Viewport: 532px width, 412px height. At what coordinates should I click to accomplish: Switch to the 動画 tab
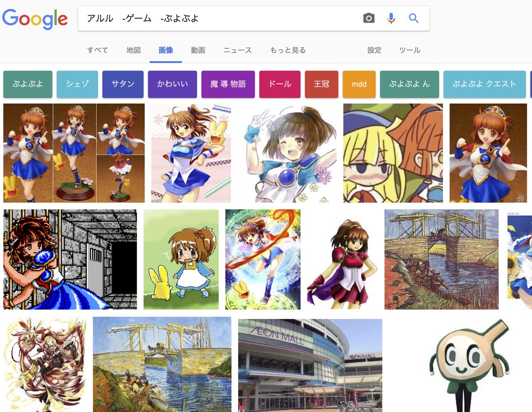pyautogui.click(x=198, y=50)
